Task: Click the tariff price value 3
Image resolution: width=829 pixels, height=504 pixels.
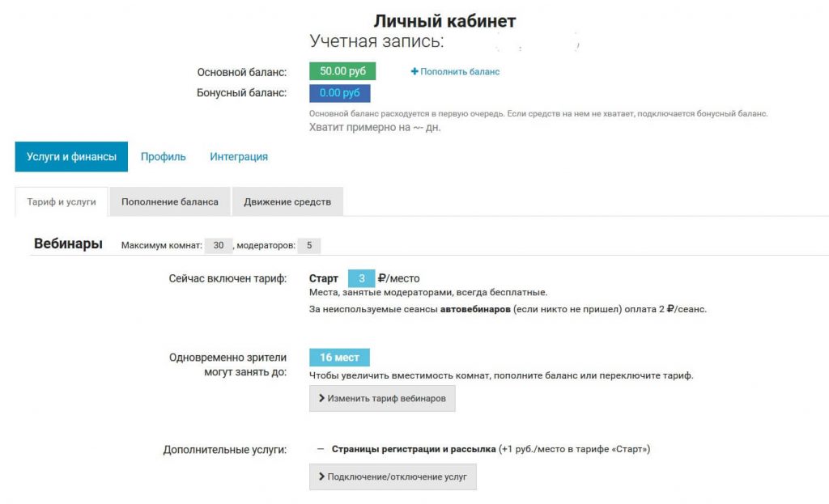Action: [x=361, y=278]
